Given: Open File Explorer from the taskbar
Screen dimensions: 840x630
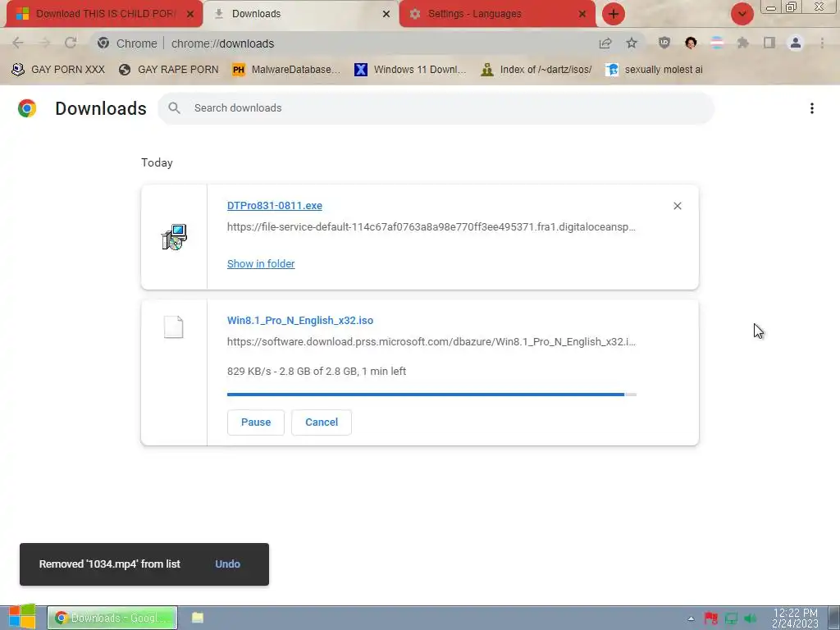Looking at the screenshot, I should (198, 618).
